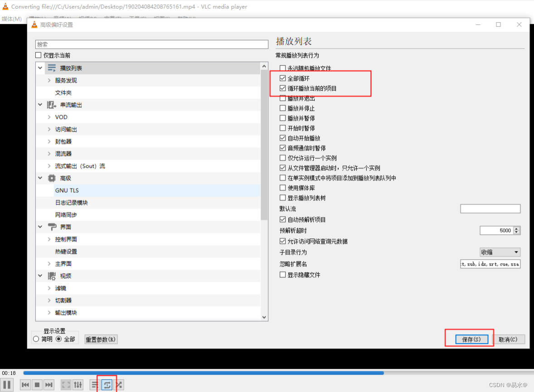Skip to the next media item
Image resolution: width=534 pixels, height=392 pixels.
tap(49, 384)
